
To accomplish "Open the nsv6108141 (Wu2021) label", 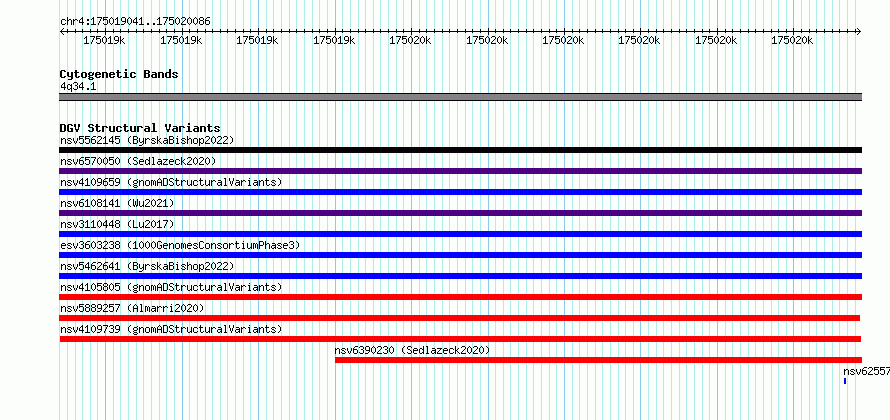I will click(117, 203).
